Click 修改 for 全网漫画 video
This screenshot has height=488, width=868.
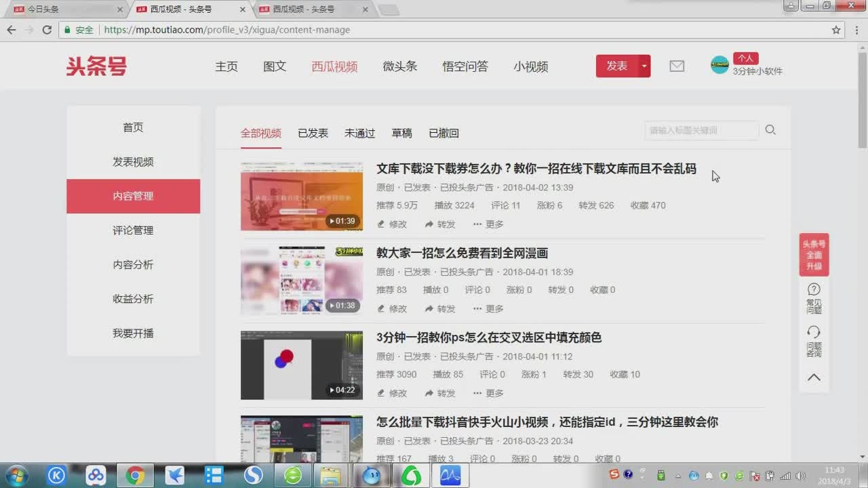click(x=392, y=309)
